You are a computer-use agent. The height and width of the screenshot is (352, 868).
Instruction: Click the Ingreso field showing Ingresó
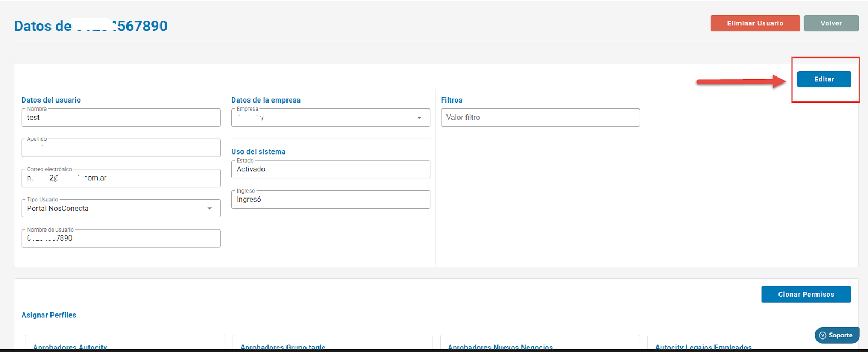[330, 200]
